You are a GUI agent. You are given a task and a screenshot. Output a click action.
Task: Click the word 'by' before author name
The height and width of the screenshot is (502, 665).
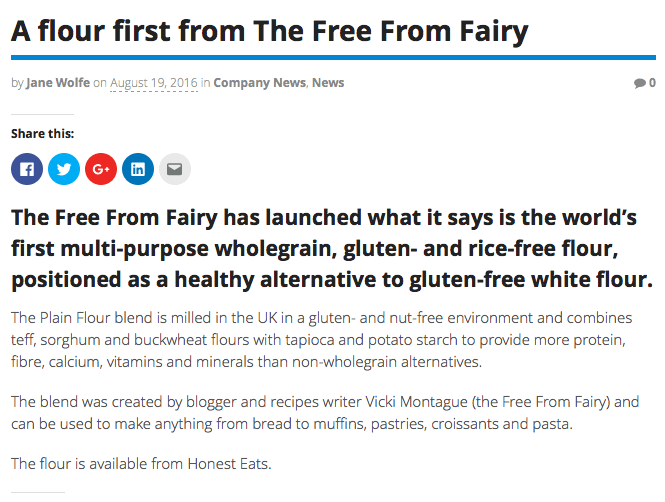tap(17, 83)
